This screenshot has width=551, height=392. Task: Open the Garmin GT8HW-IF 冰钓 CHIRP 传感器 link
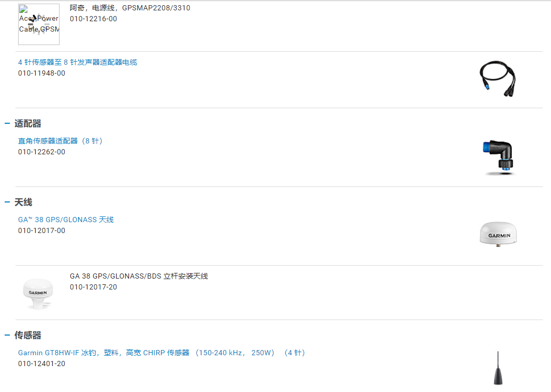tap(162, 353)
